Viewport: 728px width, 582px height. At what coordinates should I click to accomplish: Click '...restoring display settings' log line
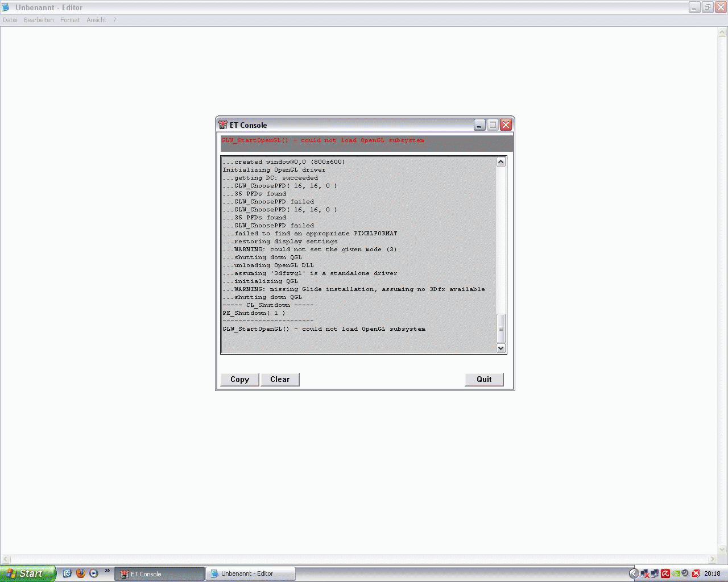pyautogui.click(x=280, y=242)
